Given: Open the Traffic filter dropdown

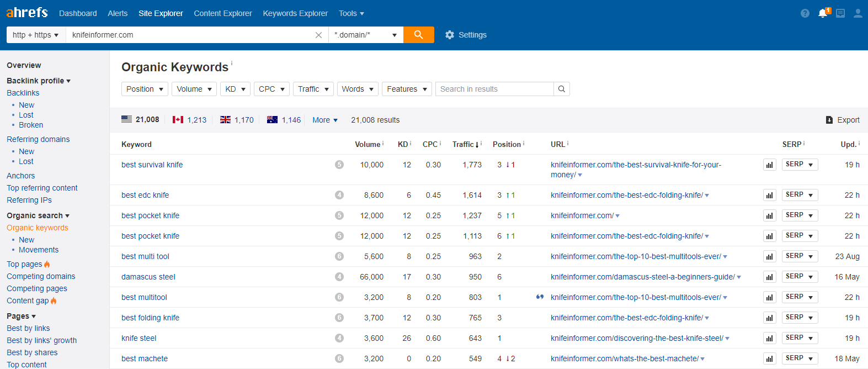Looking at the screenshot, I should click(313, 89).
